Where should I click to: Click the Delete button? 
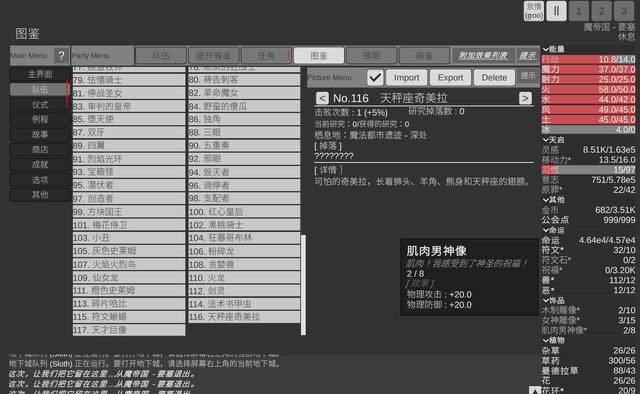[x=494, y=78]
